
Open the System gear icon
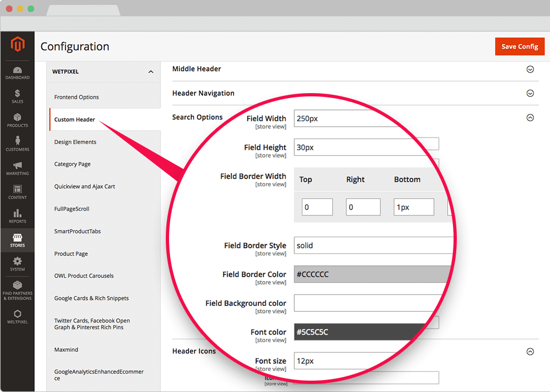(x=17, y=262)
